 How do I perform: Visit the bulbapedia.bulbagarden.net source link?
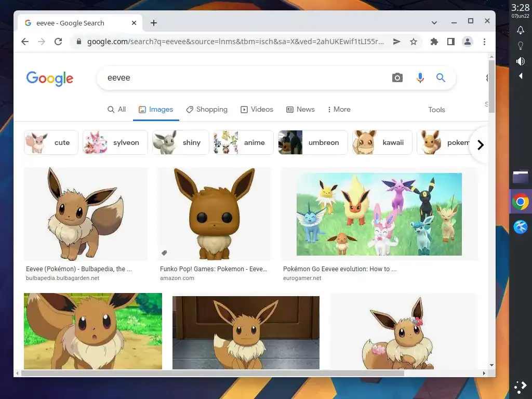[62, 278]
